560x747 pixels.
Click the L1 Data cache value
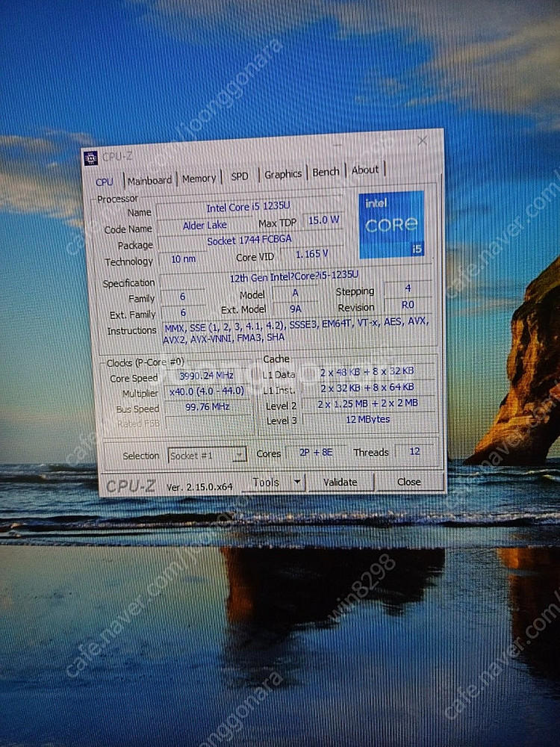[x=367, y=371]
